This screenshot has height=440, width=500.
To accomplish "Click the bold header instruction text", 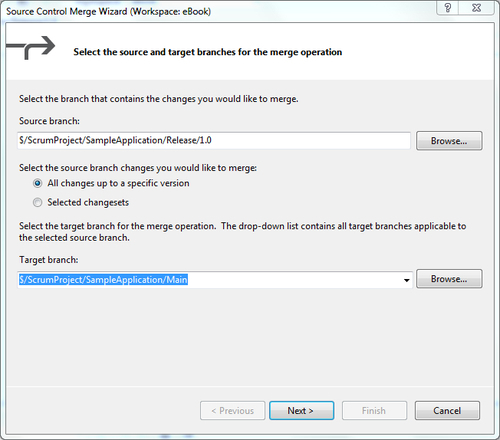I will (208, 52).
